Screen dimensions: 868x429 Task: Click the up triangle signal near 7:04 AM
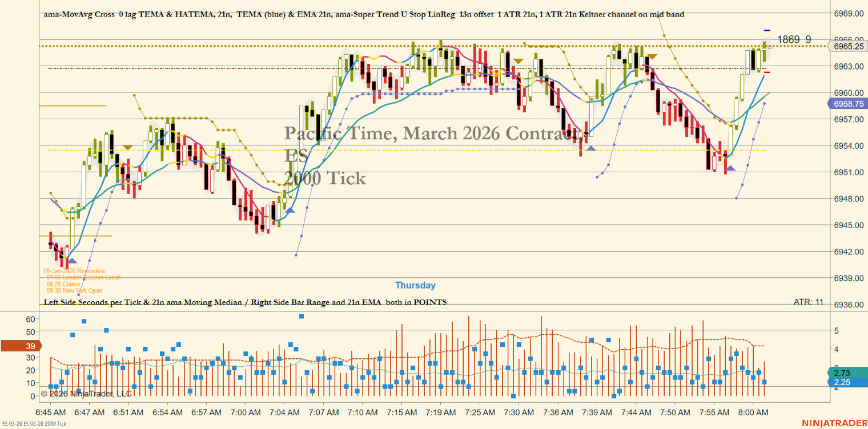click(x=290, y=211)
